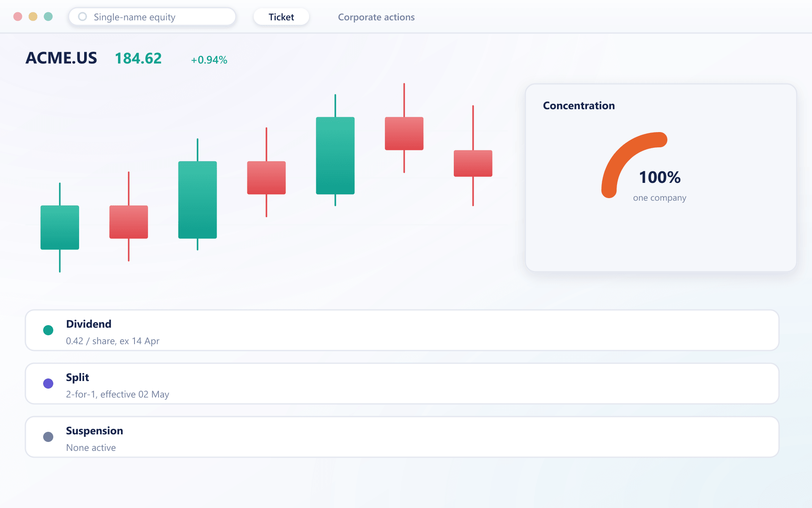
Task: Select the Split corporate action title
Action: pos(77,377)
